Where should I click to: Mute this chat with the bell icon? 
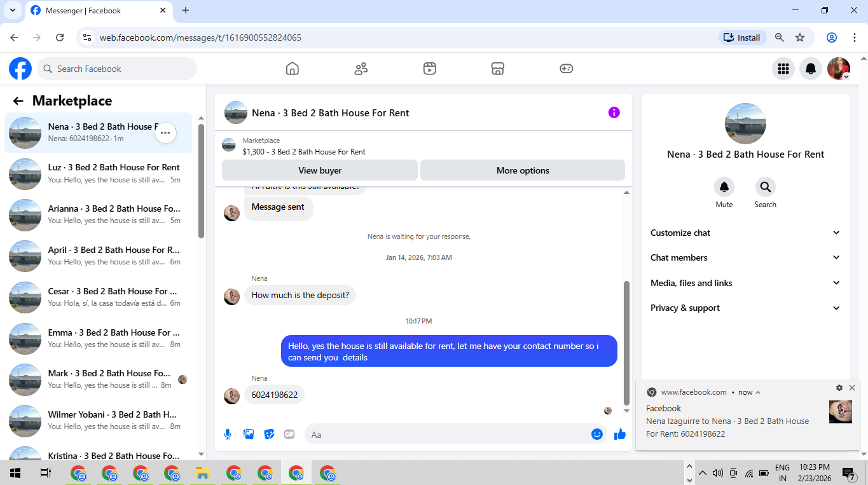click(x=724, y=187)
